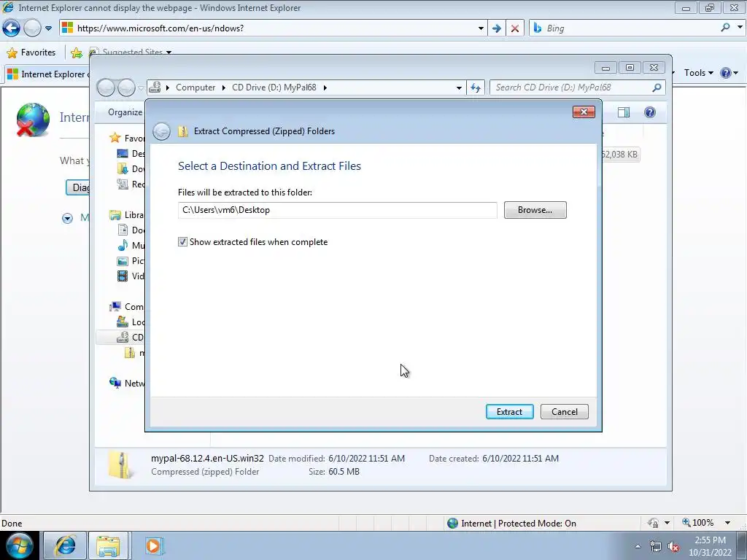Click the zipped folder icon in wizard title
Viewport: 747px width, 560px height.
[x=183, y=131]
